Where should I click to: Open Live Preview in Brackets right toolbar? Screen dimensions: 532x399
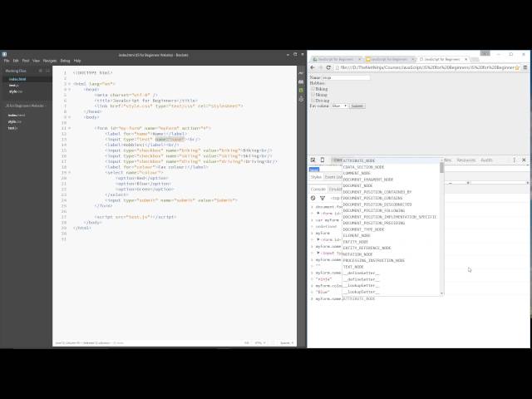pos(301,73)
